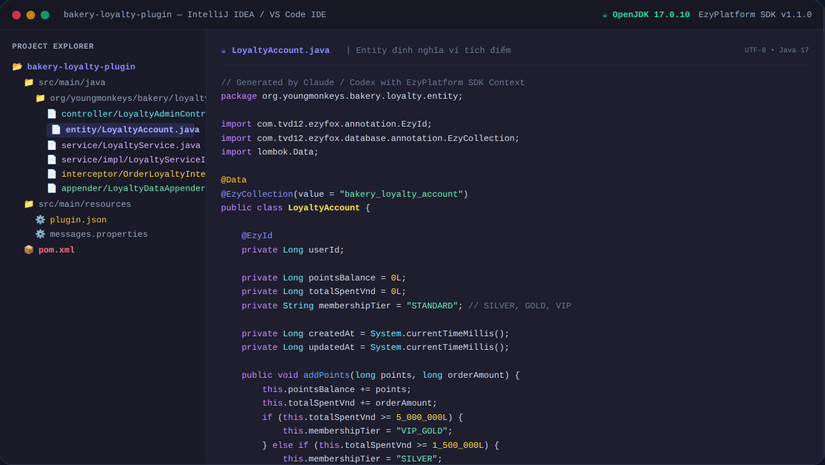825x465 pixels.
Task: Click the yellow minimize window button
Action: coord(31,15)
